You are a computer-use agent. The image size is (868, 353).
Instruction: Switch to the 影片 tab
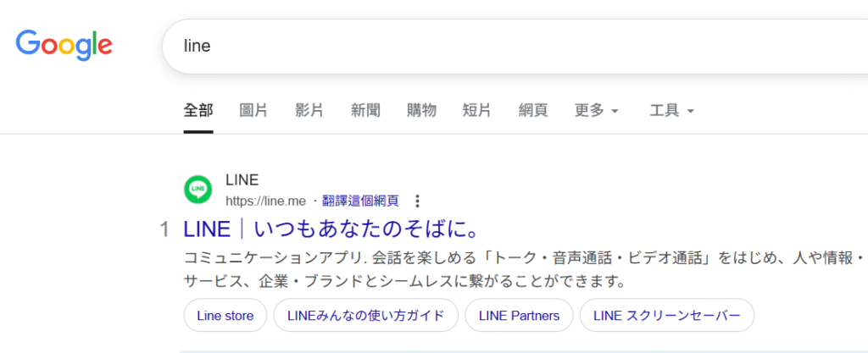click(309, 111)
